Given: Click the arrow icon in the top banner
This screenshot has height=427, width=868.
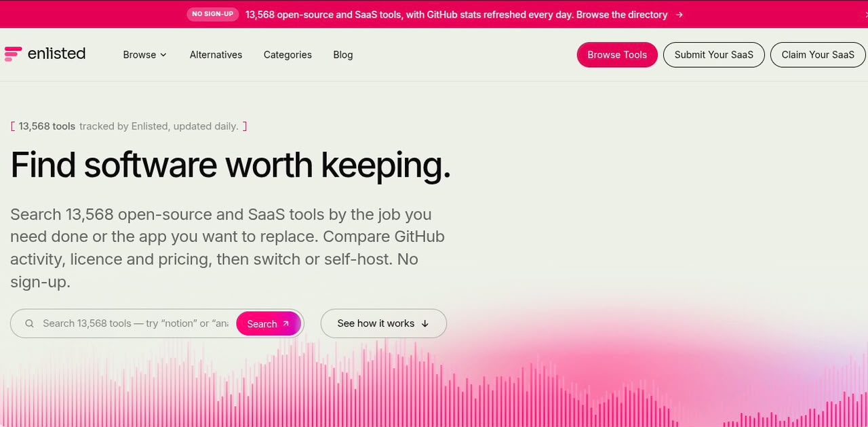Looking at the screenshot, I should (x=679, y=14).
